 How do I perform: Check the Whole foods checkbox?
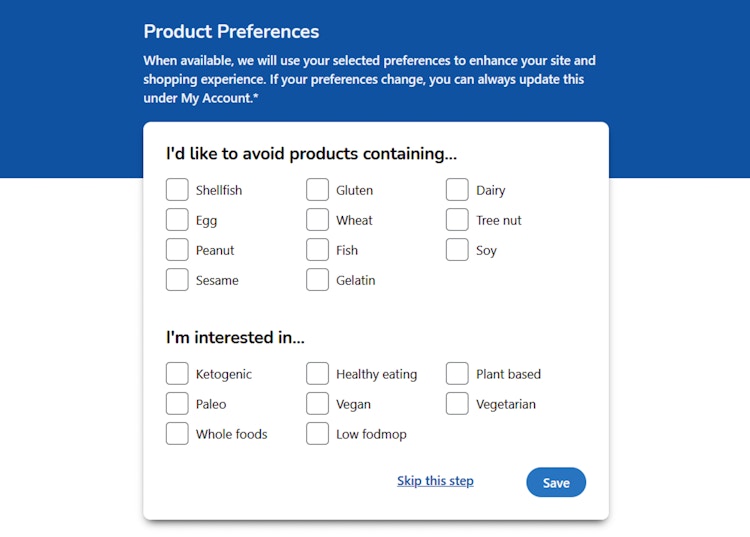pos(177,434)
